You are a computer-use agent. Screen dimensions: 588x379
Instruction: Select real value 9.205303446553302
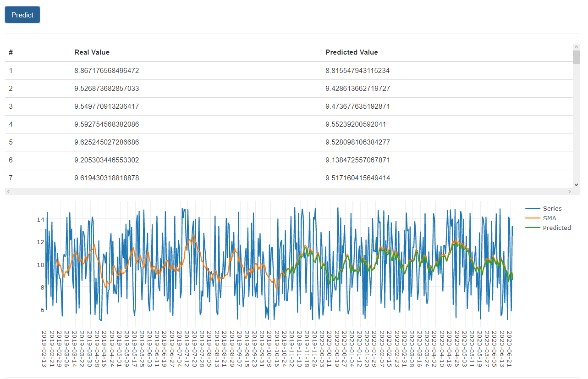107,160
